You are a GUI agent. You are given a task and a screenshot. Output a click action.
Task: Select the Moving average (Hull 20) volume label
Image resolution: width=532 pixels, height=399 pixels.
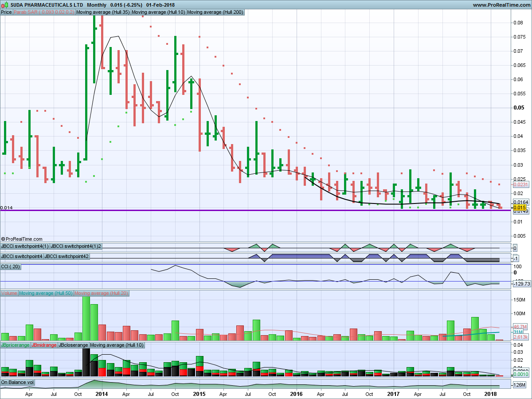102,293
